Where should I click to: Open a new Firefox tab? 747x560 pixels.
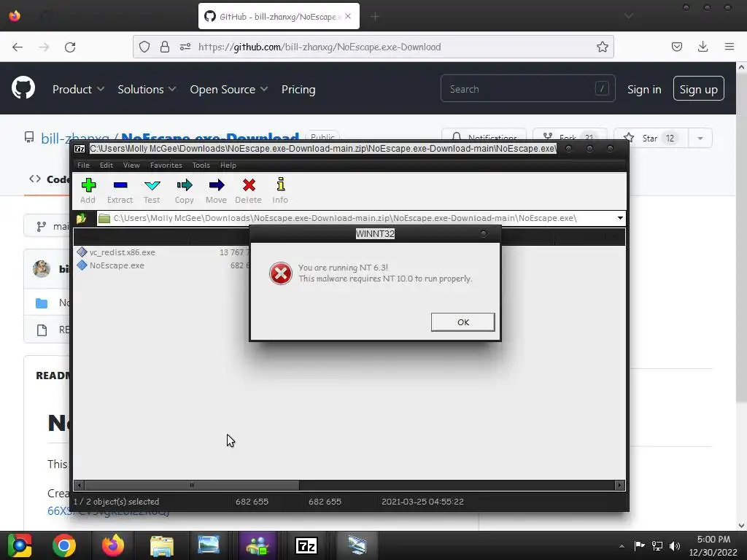375,17
